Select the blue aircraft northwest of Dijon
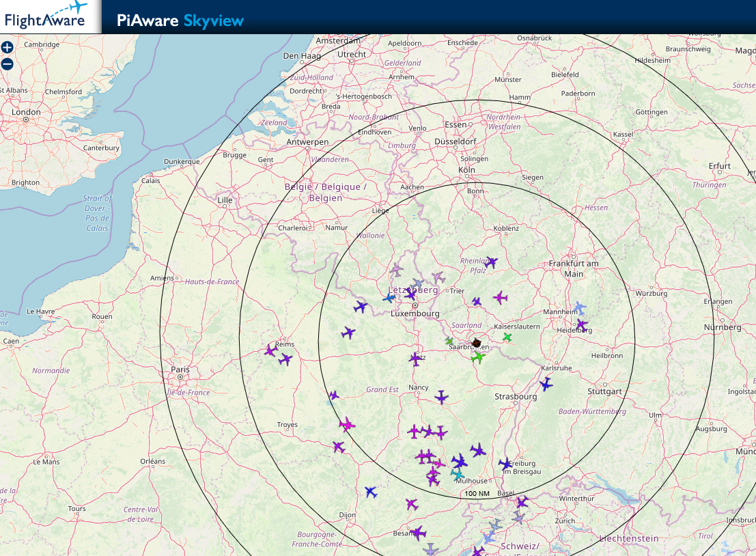The height and width of the screenshot is (556, 756). pyautogui.click(x=370, y=492)
